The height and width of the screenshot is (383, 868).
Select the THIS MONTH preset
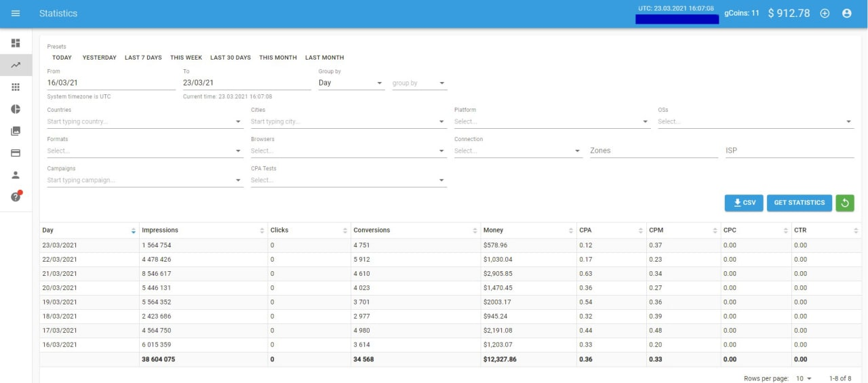click(278, 58)
